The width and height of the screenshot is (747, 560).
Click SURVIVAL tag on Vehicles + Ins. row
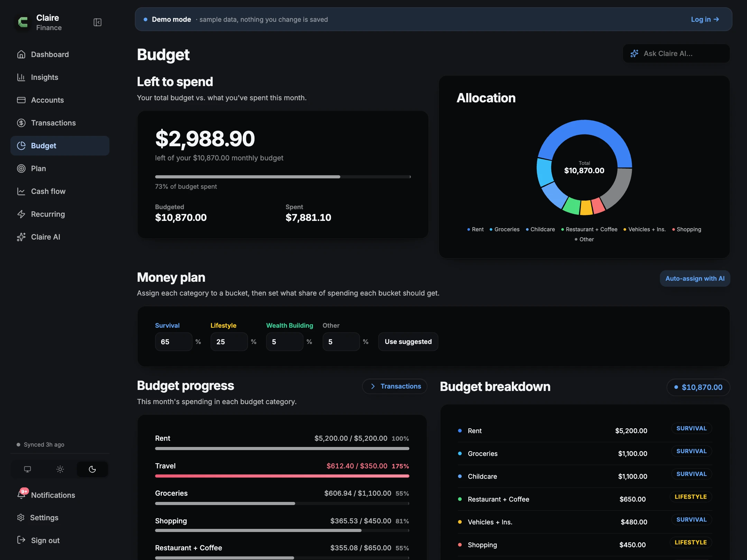pos(692,520)
